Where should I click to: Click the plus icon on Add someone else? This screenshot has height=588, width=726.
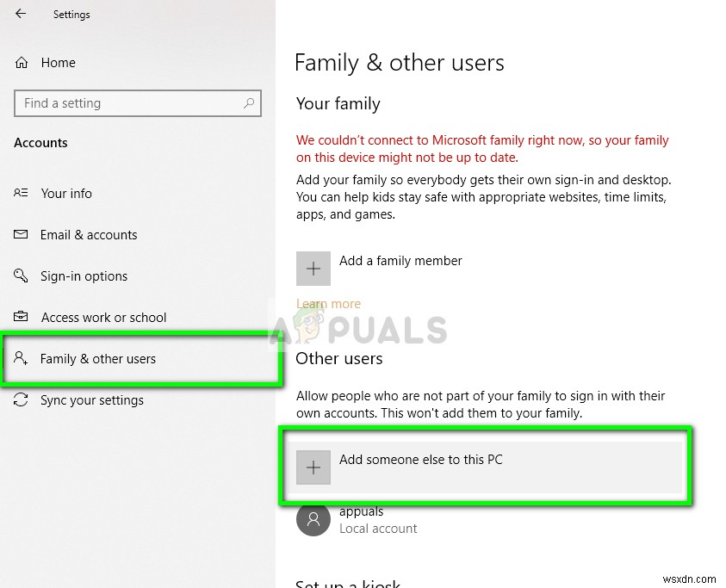click(313, 467)
